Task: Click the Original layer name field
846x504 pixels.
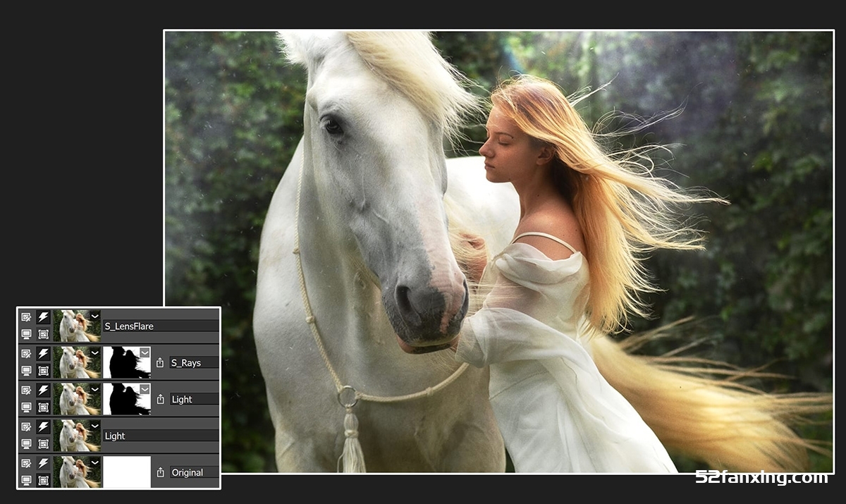Action: tap(193, 473)
